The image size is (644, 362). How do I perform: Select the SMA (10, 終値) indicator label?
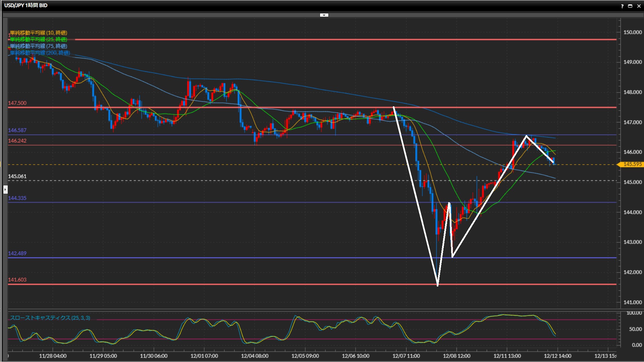click(x=39, y=33)
